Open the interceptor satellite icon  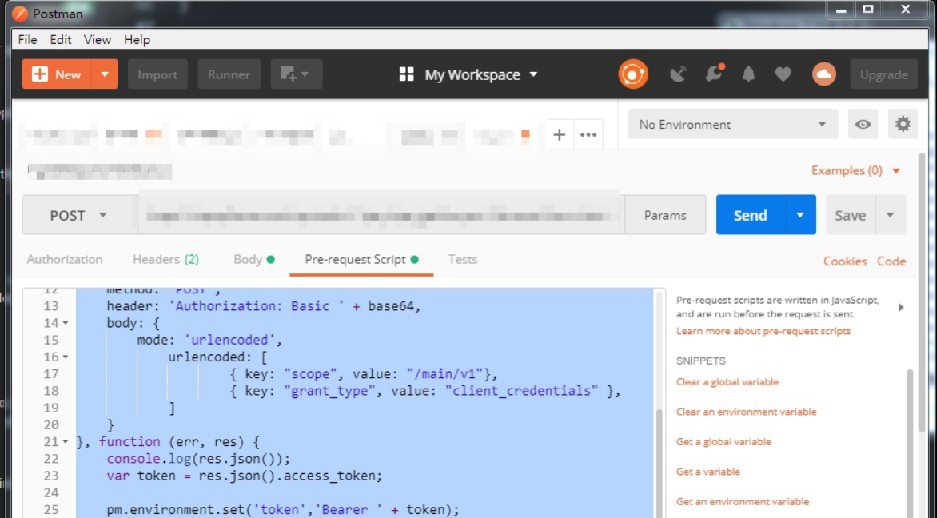(679, 74)
